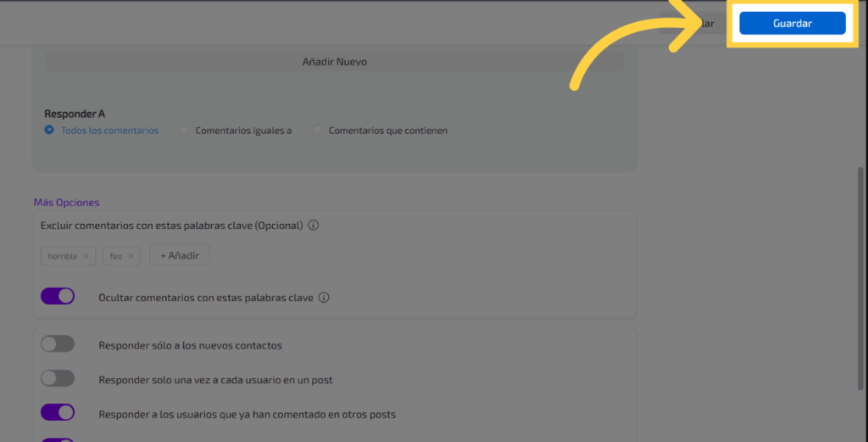
Task: Delete the 'feo' keyword tag with x
Action: tap(131, 256)
